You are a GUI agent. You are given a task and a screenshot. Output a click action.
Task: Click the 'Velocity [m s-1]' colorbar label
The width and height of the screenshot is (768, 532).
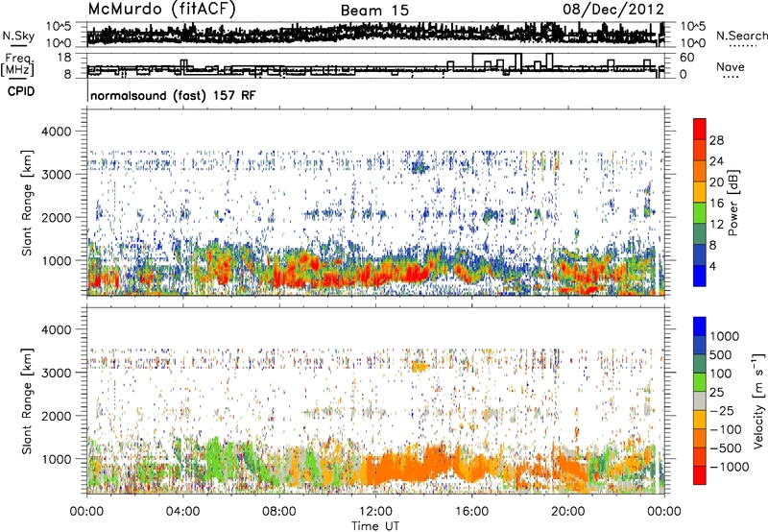[x=758, y=400]
